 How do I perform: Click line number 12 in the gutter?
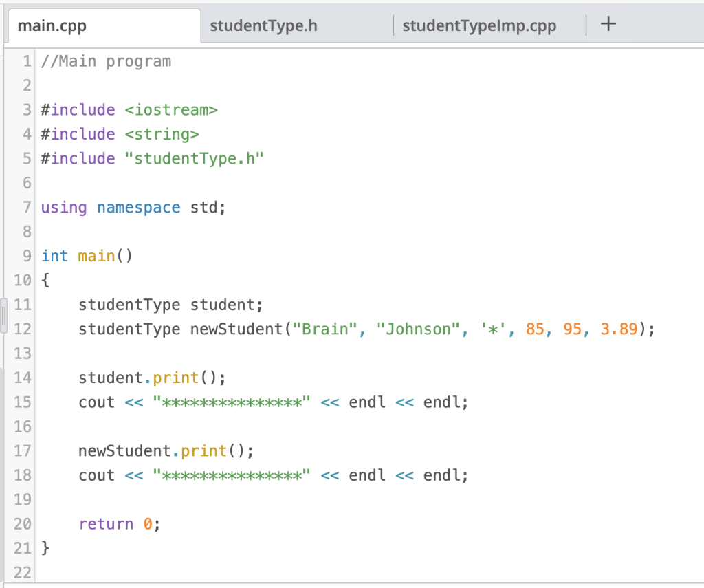pos(22,329)
